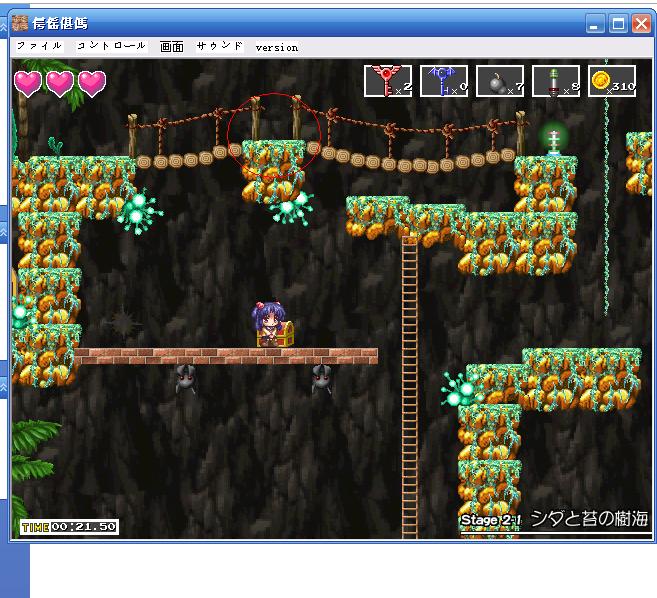Viewport: 657px width, 598px height.
Task: Open the コントロール menu
Action: click(x=111, y=46)
